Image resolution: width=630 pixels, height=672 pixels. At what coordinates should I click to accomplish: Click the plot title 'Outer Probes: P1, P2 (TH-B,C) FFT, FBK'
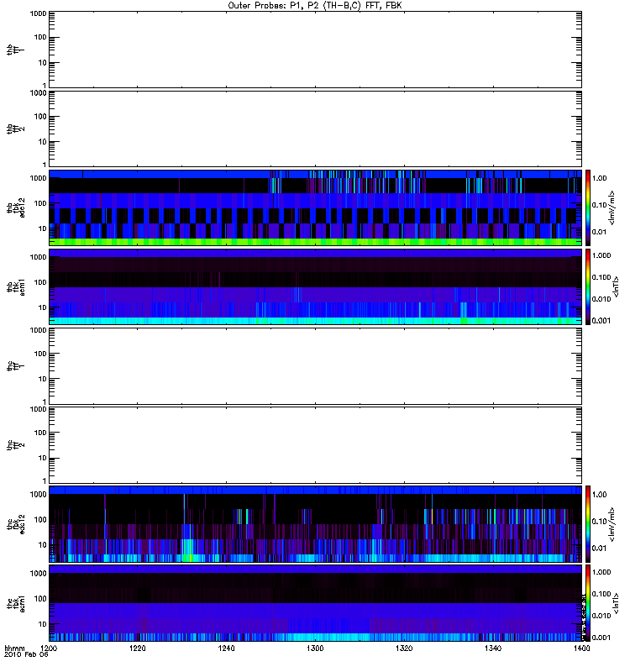click(x=315, y=6)
